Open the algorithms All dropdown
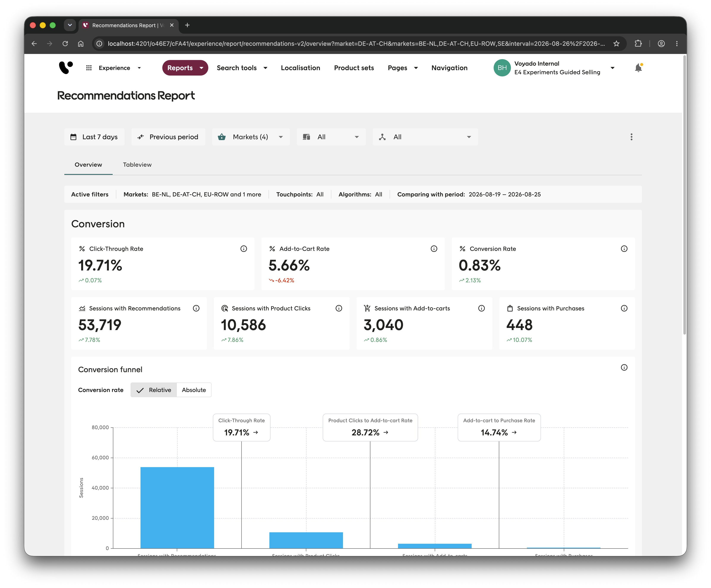The height and width of the screenshot is (588, 711). click(x=425, y=137)
